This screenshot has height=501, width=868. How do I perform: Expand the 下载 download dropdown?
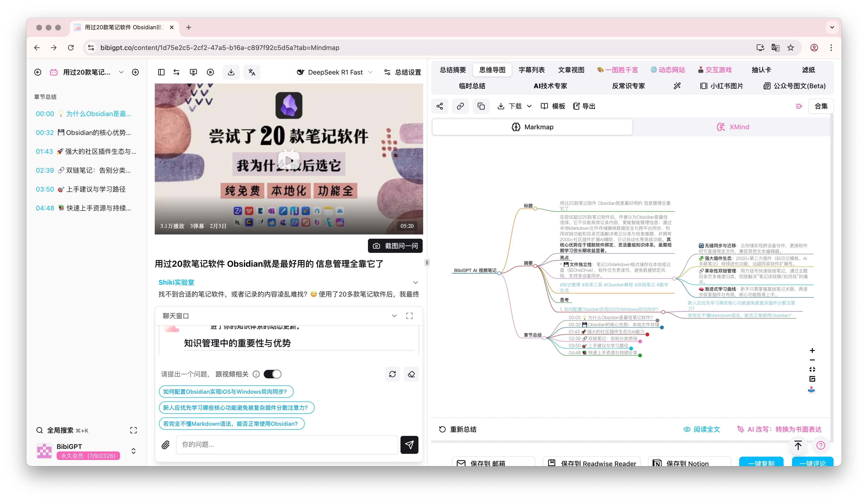click(x=529, y=106)
